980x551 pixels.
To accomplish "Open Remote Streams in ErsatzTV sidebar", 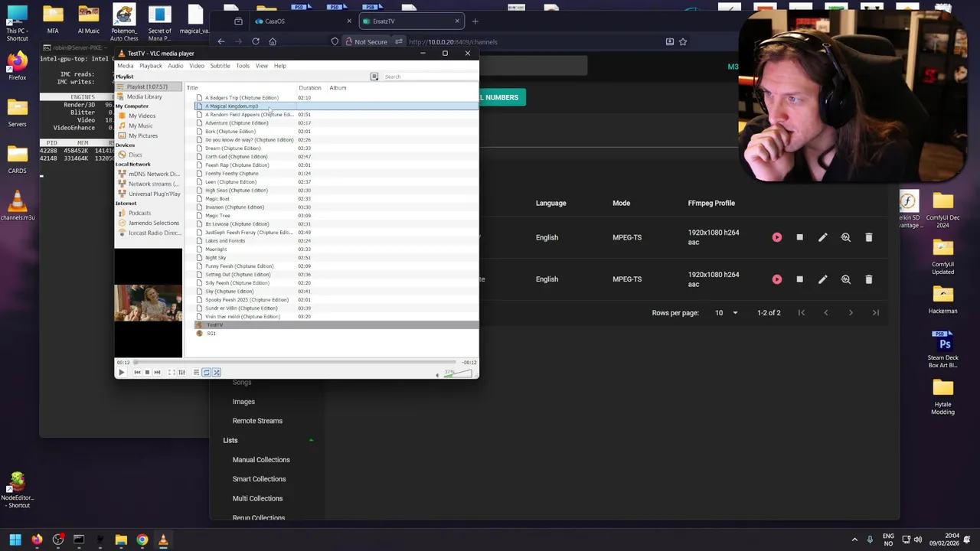I will pos(257,421).
